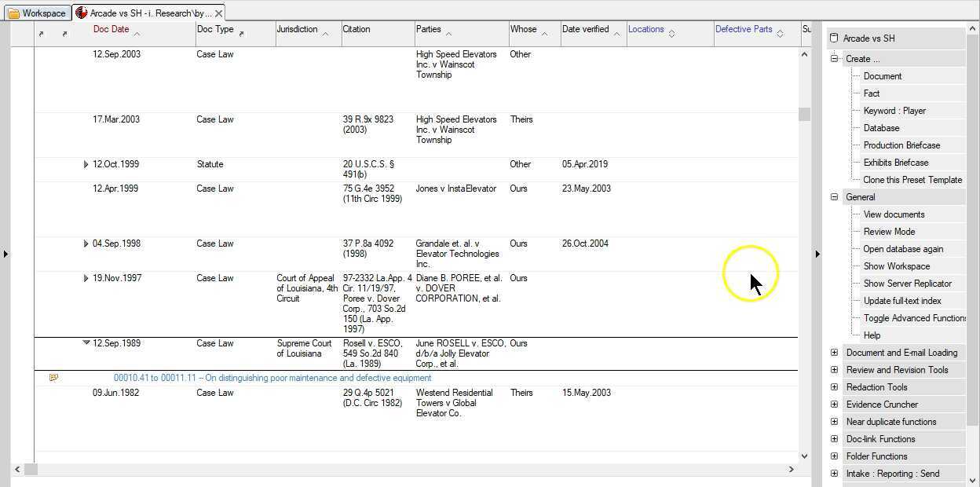
Task: Expand Document and E-mail Loading group
Action: tap(834, 353)
